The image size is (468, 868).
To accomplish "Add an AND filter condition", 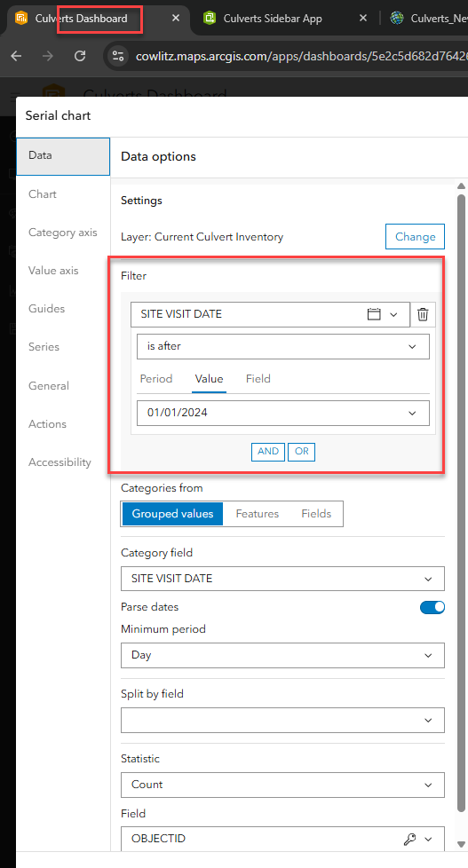I will [268, 452].
